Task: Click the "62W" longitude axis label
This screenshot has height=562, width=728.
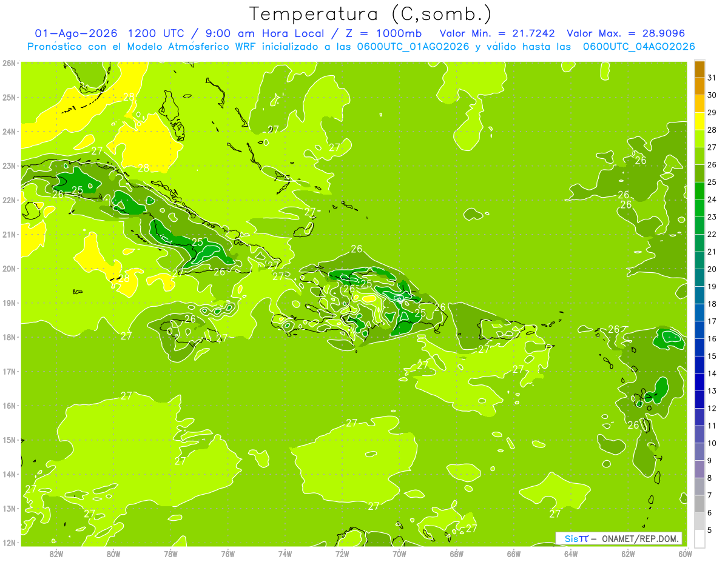Action: pyautogui.click(x=628, y=554)
